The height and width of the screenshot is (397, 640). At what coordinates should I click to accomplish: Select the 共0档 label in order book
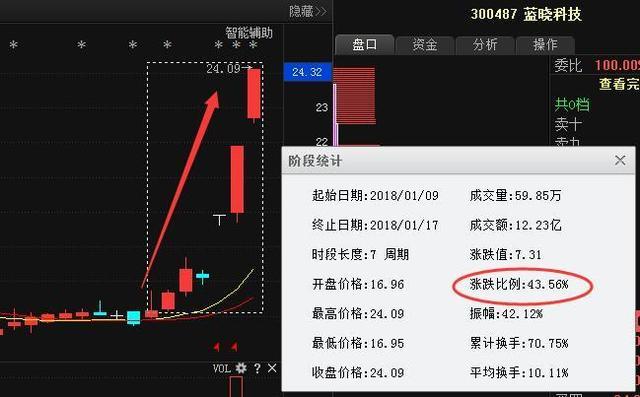tap(572, 104)
